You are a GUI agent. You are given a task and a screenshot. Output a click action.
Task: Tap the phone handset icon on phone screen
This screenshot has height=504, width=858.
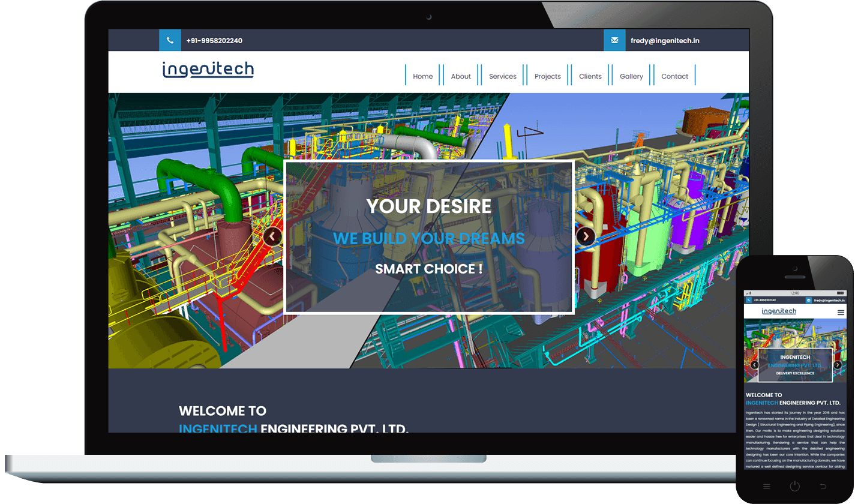[749, 300]
